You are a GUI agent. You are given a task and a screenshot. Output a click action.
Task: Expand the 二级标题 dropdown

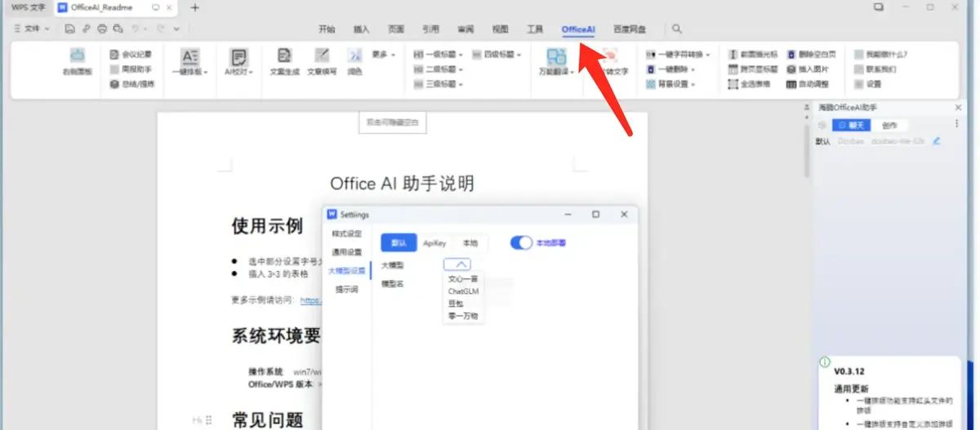click(461, 69)
